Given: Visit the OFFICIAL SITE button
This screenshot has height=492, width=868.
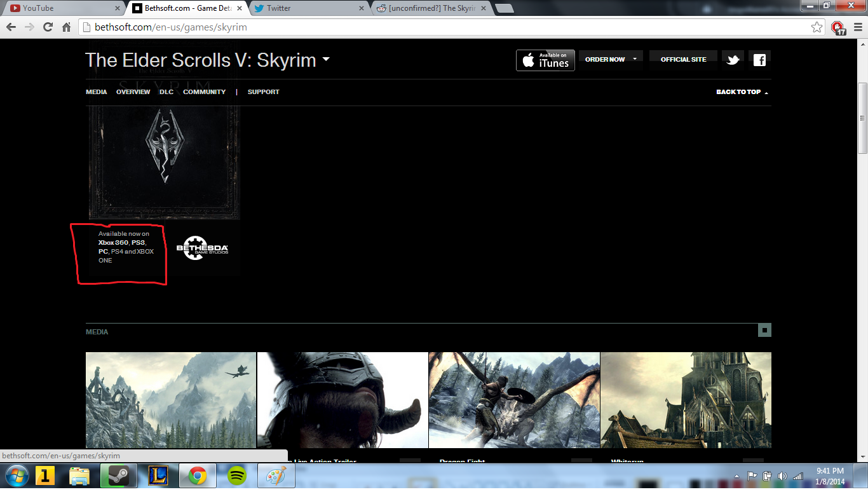Looking at the screenshot, I should pyautogui.click(x=683, y=59).
